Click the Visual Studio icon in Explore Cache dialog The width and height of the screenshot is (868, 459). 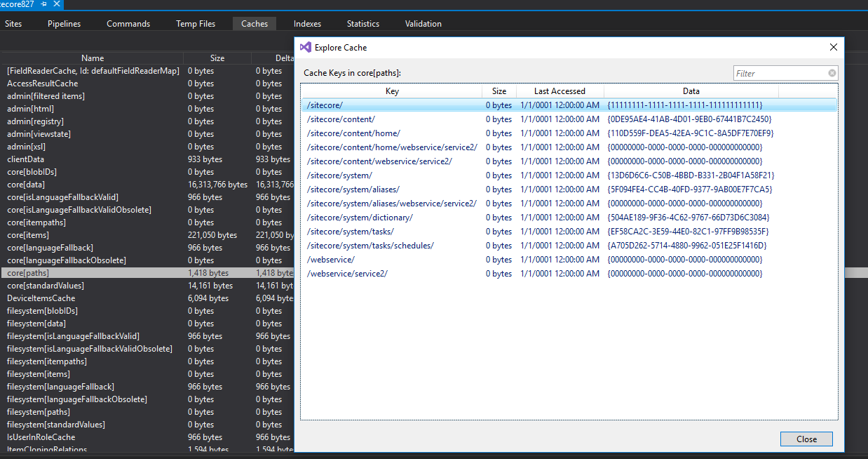tap(305, 47)
